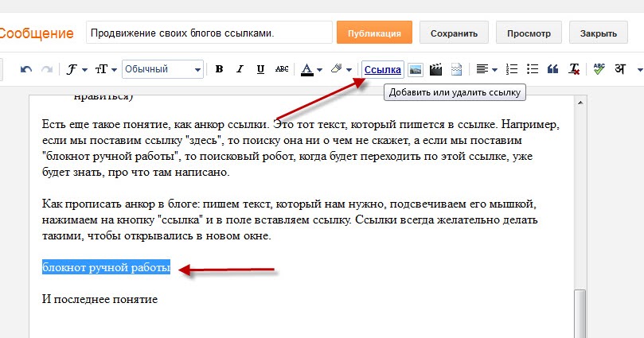The width and height of the screenshot is (644, 338).
Task: Insert an image into the post
Action: click(416, 69)
